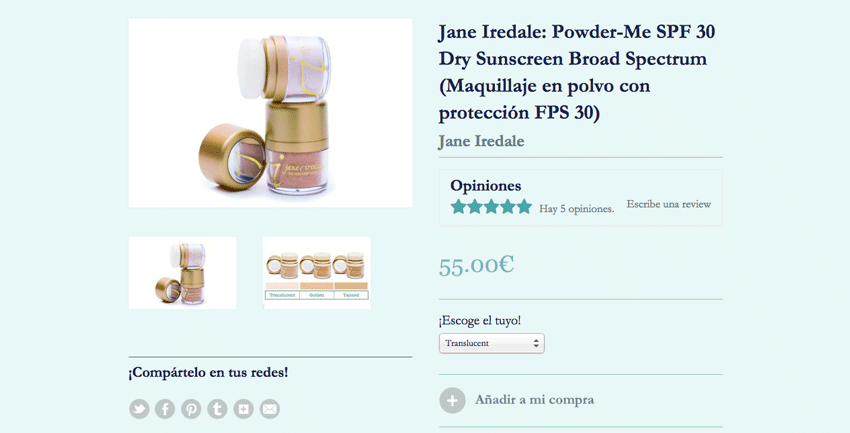
Task: Select the stacked jars thumbnail
Action: click(182, 273)
